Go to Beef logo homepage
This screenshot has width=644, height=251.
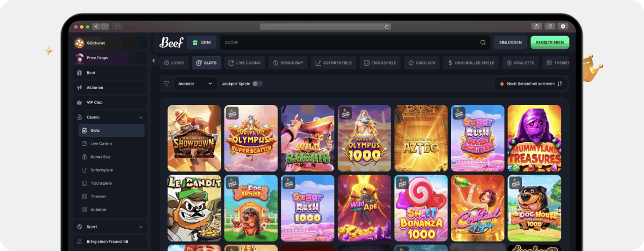[171, 42]
